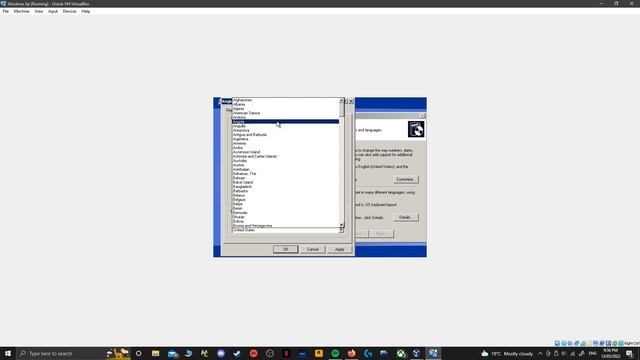This screenshot has width=640, height=360.
Task: Select Afghanistan in the country list
Action: (x=285, y=100)
